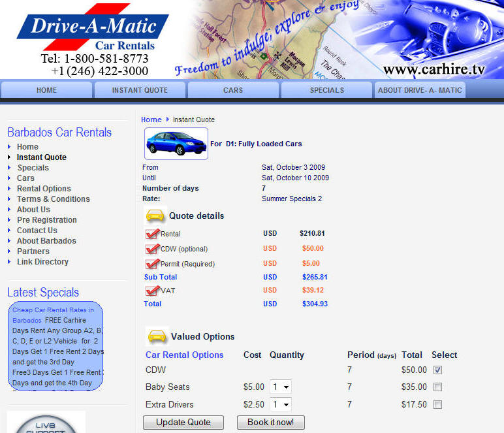Click the Update Quote button

[183, 422]
